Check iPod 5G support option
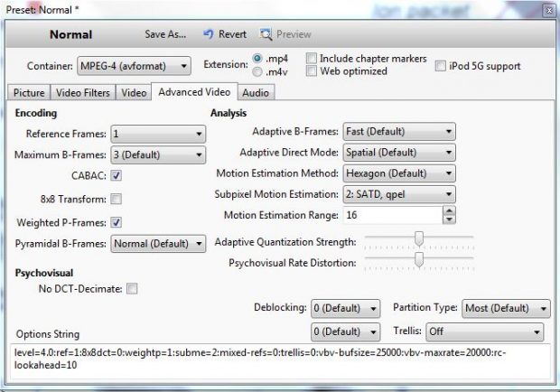The image size is (560, 392). coord(441,66)
